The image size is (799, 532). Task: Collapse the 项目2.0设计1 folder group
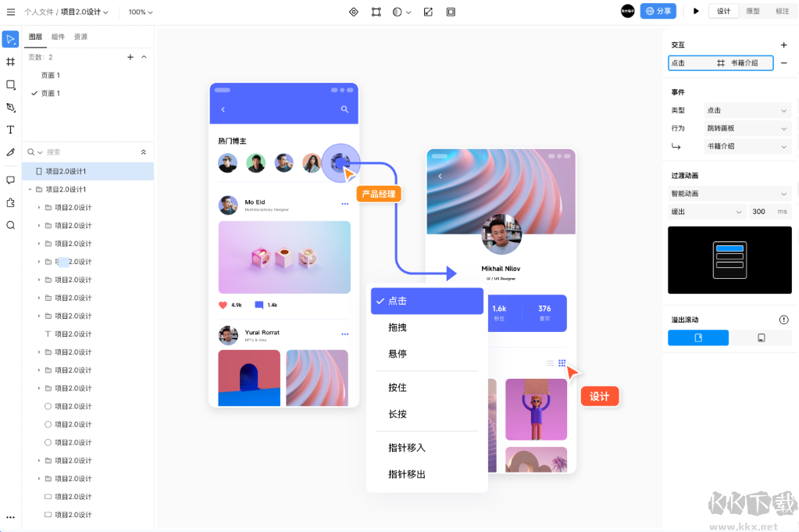click(30, 190)
